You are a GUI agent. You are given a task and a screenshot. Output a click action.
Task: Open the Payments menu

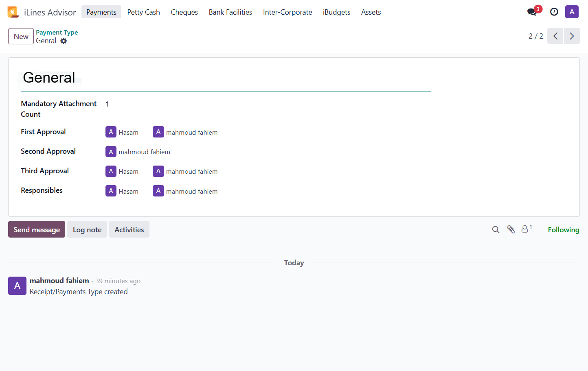(x=101, y=12)
